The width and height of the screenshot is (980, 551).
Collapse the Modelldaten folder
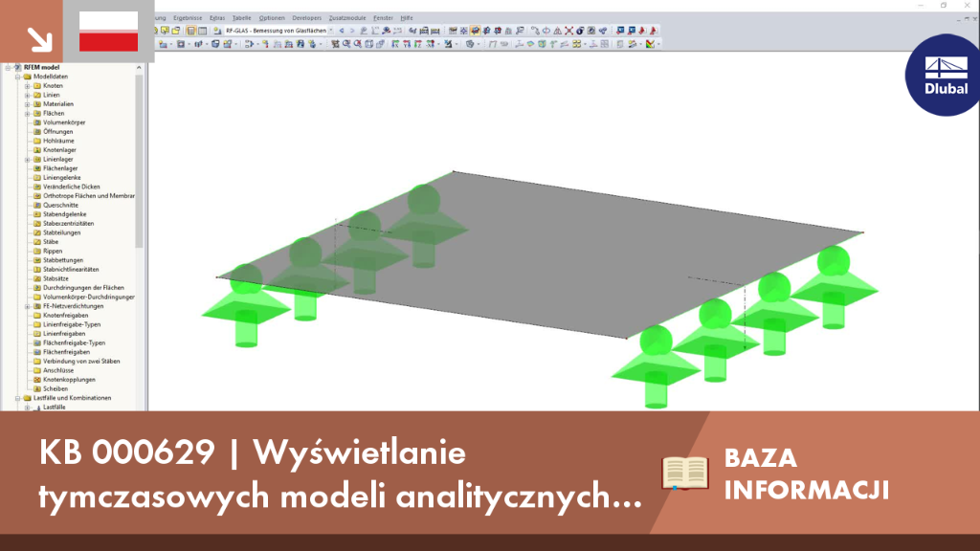click(x=17, y=77)
